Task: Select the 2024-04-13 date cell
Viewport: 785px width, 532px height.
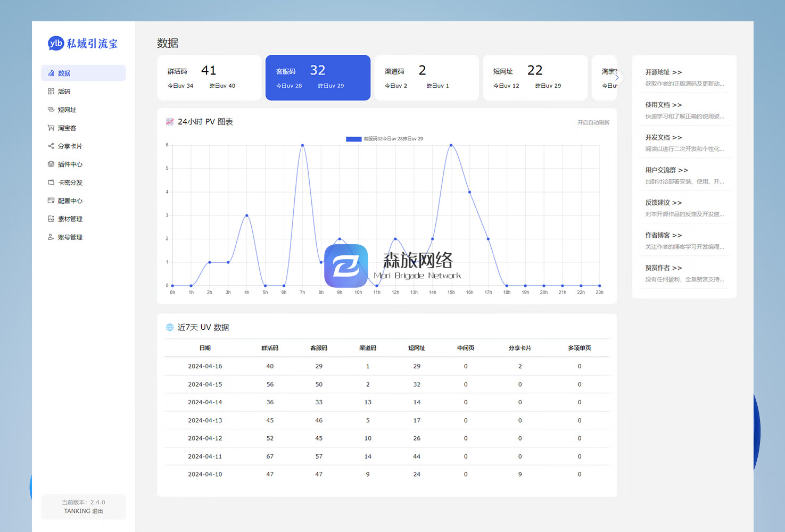Action: tap(205, 420)
